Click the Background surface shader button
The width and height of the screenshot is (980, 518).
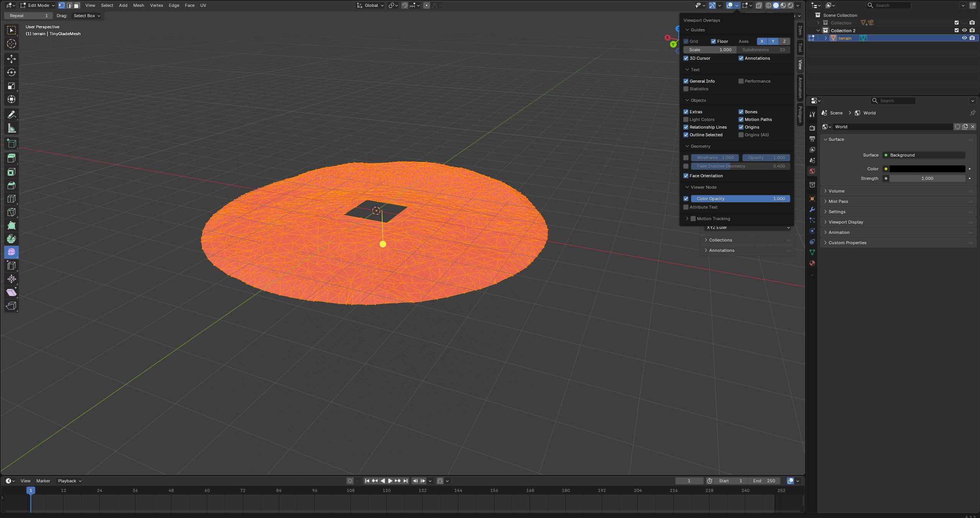924,155
